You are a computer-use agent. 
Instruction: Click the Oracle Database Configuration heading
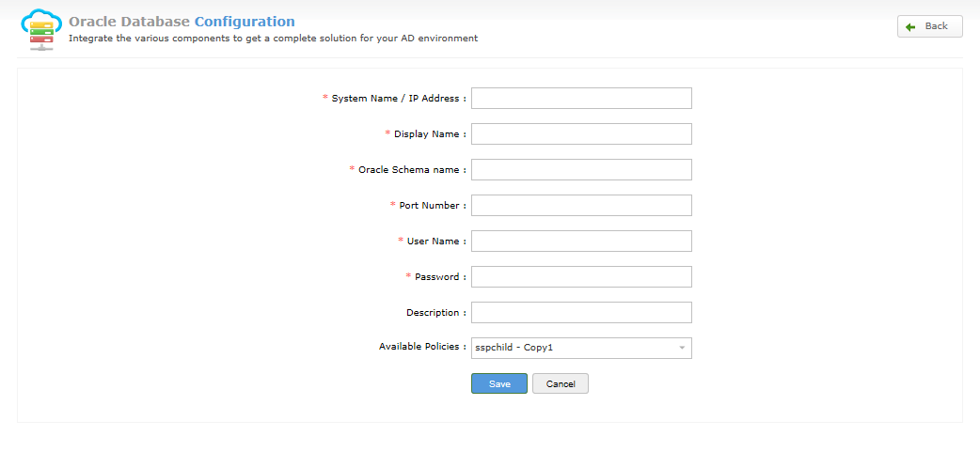[x=182, y=22]
